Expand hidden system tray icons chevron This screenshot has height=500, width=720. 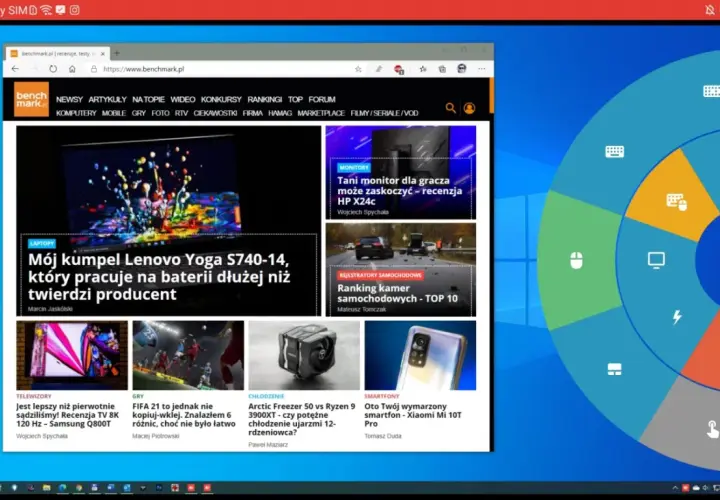(x=675, y=488)
